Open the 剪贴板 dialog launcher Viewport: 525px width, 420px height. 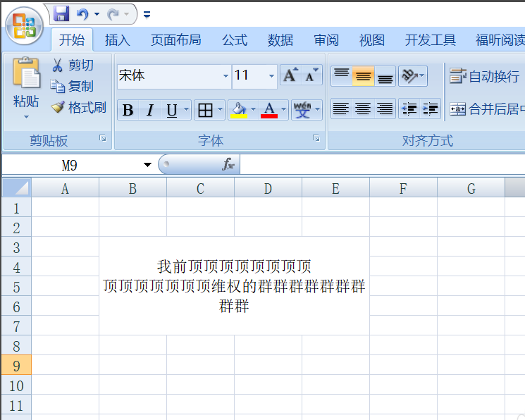(x=103, y=138)
